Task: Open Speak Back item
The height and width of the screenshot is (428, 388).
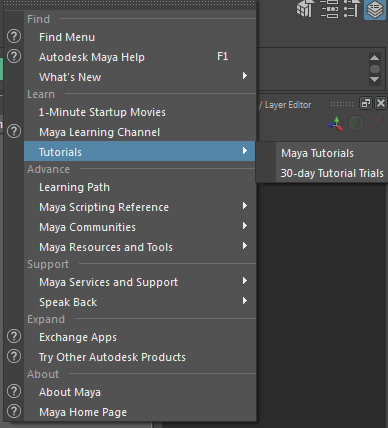Action: (140, 302)
